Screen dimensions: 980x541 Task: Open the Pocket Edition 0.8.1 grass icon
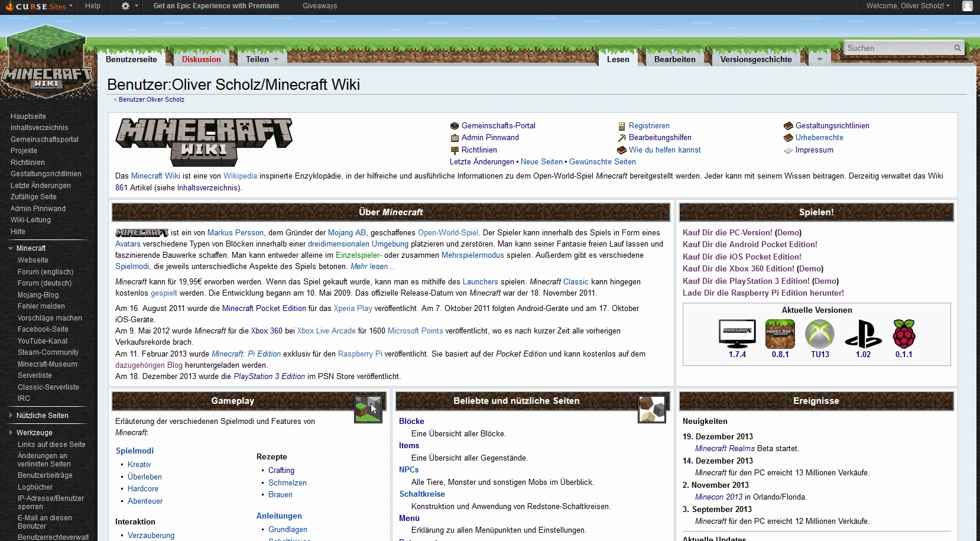780,333
